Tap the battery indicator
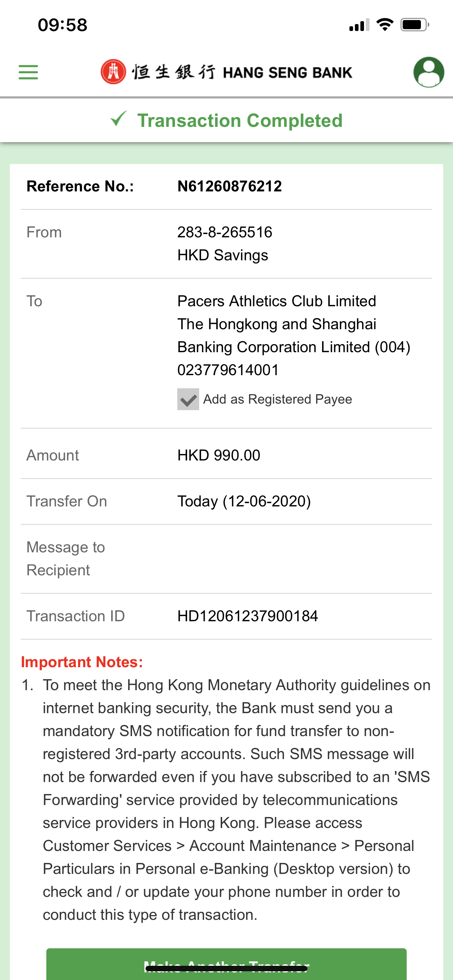The width and height of the screenshot is (453, 980). (414, 25)
